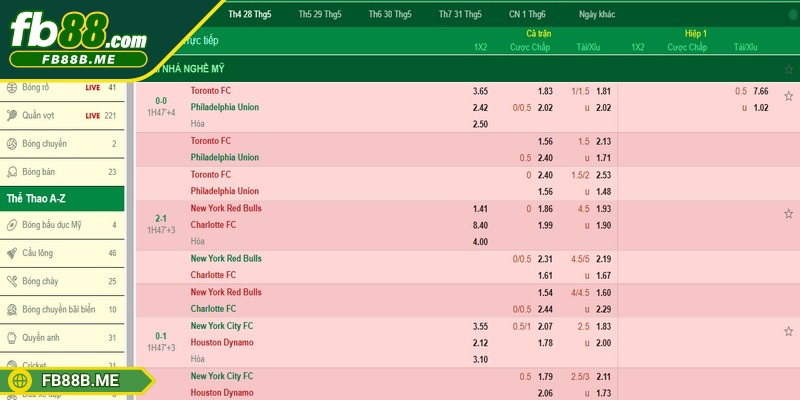Favorite the New York Red Bulls match star

pos(788,214)
